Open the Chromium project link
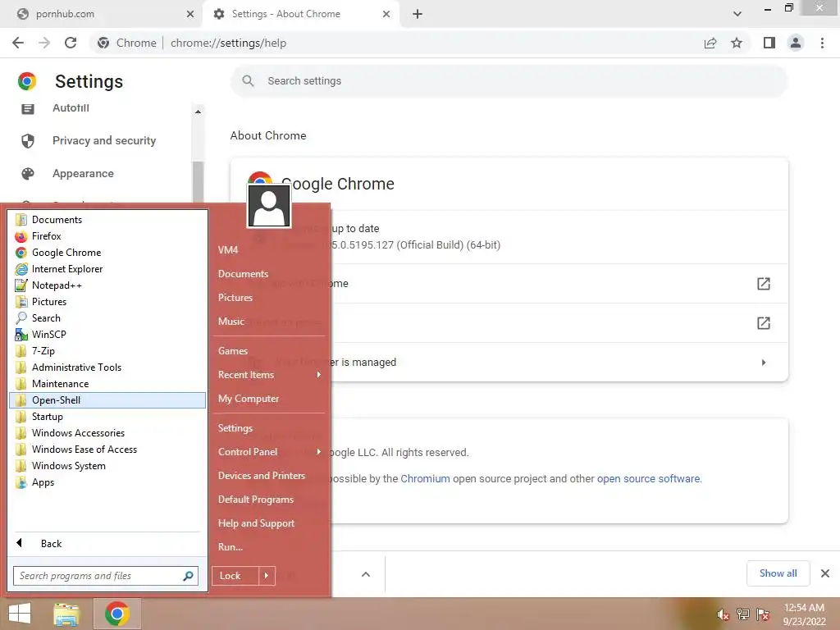The image size is (840, 630). click(x=425, y=478)
